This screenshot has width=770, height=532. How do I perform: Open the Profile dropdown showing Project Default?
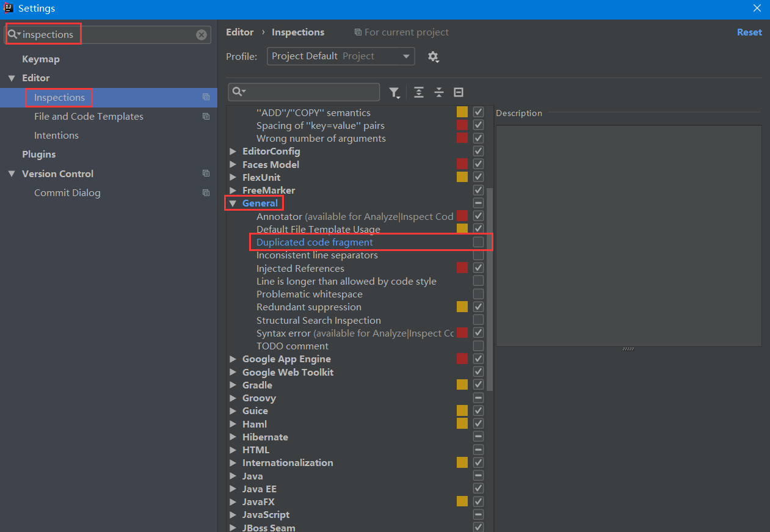point(405,56)
